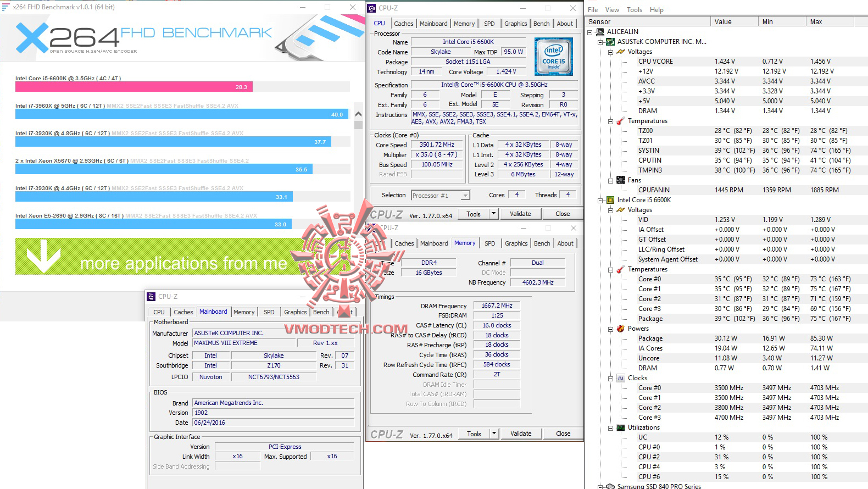Click the mainboard Temperatures thermometer icon
868x489 pixels.
[x=621, y=121]
